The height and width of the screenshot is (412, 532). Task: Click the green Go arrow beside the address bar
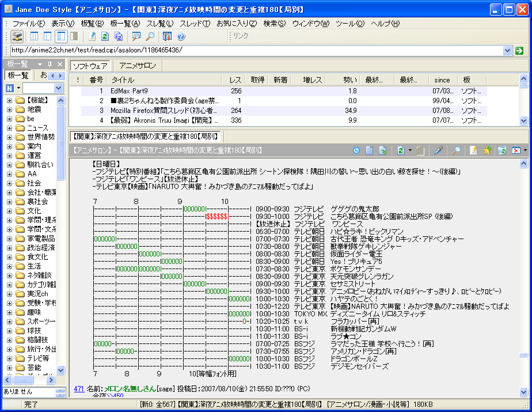(x=519, y=51)
